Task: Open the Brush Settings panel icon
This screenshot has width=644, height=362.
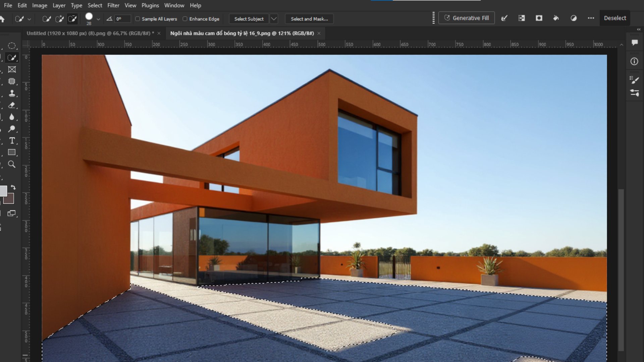Action: tap(634, 80)
